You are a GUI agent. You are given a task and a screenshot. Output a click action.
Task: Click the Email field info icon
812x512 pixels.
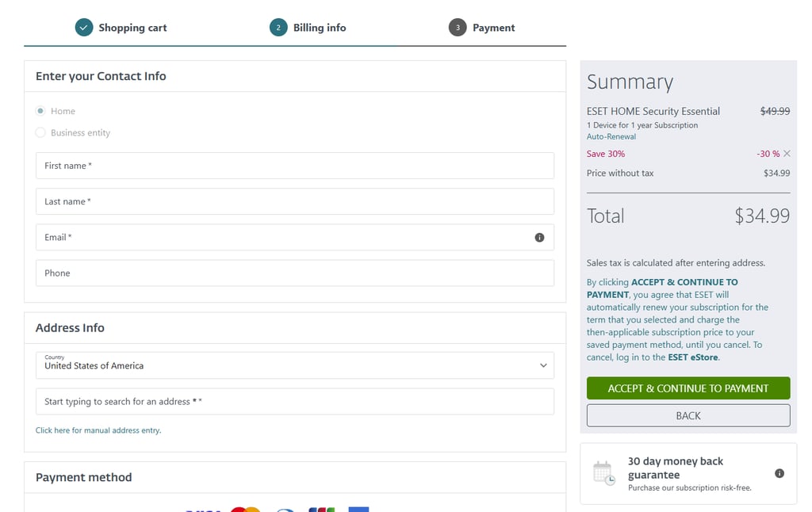pyautogui.click(x=539, y=238)
